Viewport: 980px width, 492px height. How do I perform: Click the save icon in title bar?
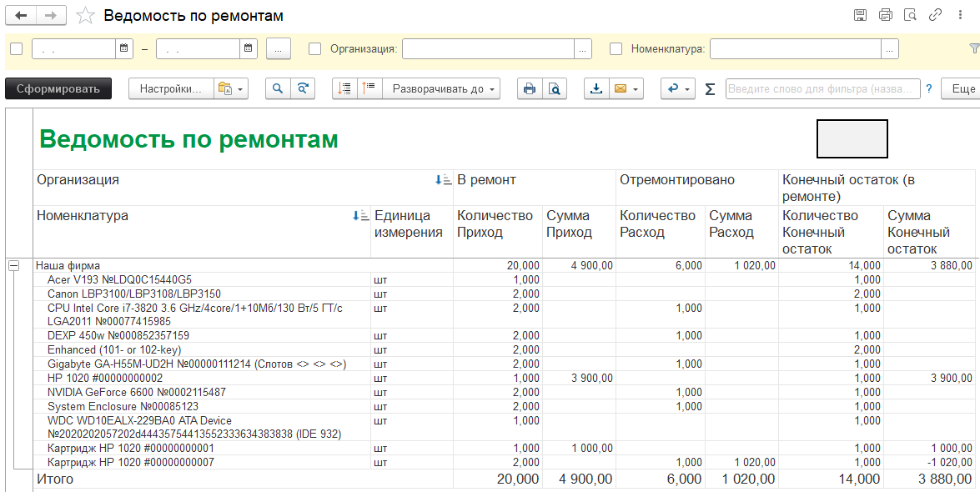point(861,15)
